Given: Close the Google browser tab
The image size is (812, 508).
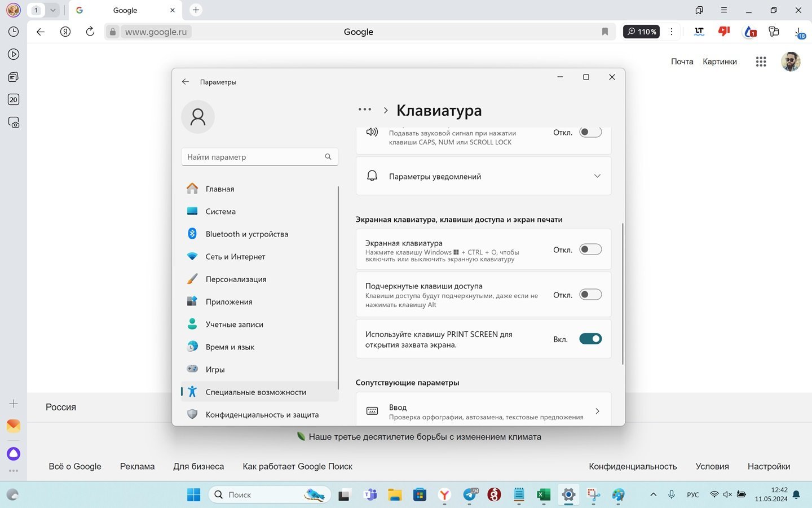Looking at the screenshot, I should 173,10.
